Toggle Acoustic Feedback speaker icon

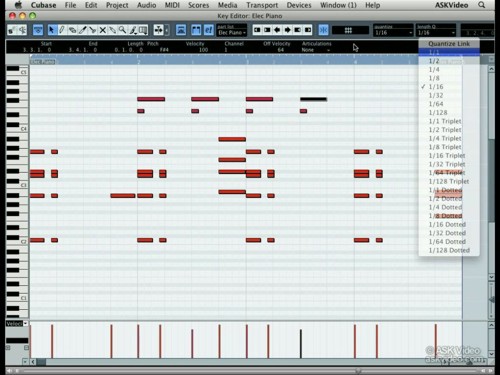(22, 30)
